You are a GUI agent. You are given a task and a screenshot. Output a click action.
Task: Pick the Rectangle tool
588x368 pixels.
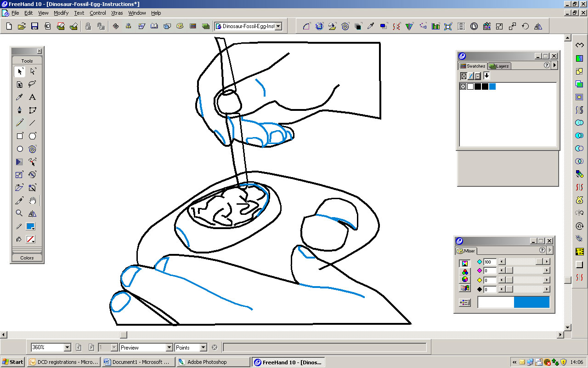click(19, 136)
